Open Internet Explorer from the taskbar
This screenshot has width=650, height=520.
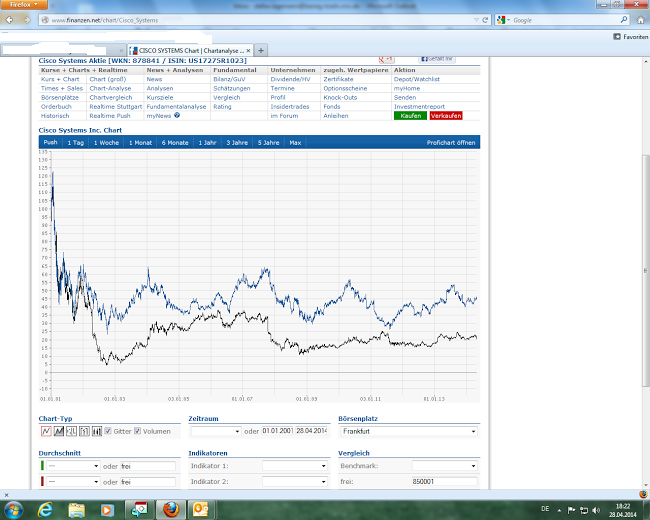point(47,508)
